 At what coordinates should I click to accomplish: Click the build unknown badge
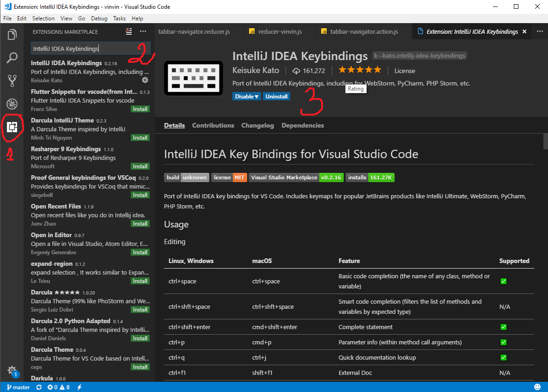click(x=187, y=178)
